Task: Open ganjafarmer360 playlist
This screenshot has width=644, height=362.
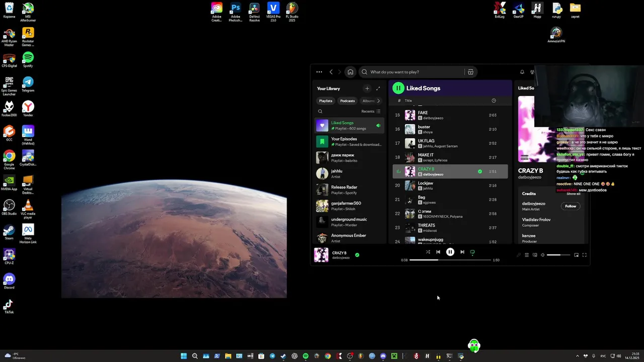Action: pos(350,206)
